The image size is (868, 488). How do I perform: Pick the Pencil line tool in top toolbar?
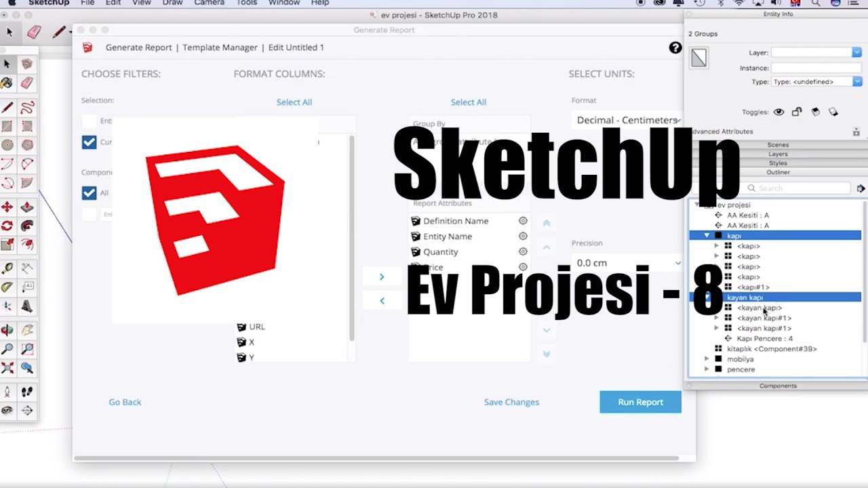tap(60, 32)
